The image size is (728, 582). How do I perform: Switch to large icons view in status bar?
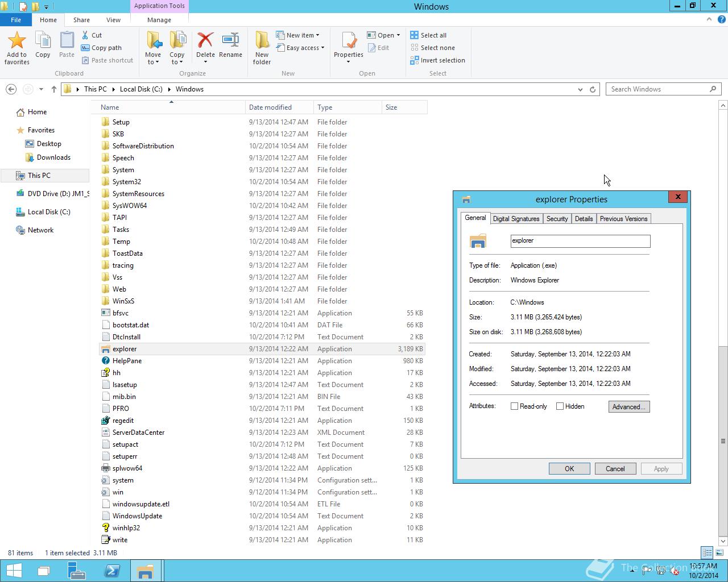[x=719, y=552]
